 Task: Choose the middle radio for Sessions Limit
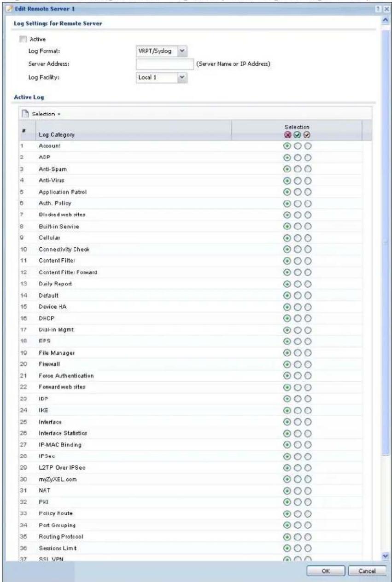[298, 548]
